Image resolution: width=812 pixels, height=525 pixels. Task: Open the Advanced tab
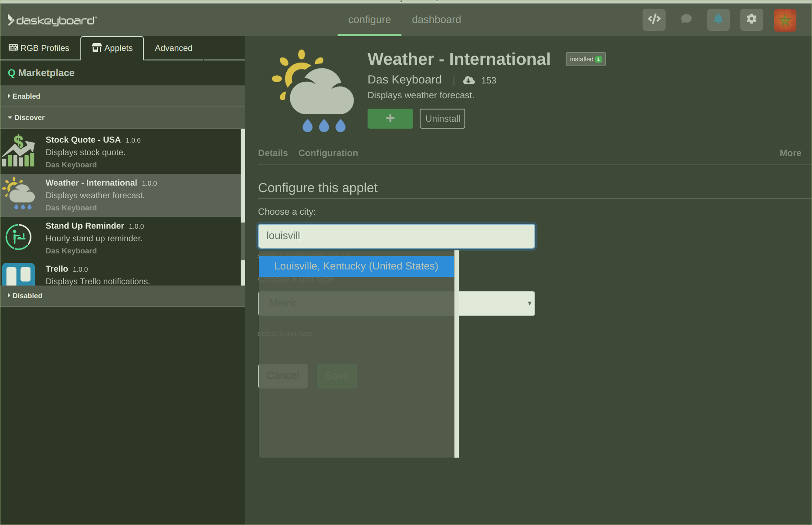[x=173, y=48]
